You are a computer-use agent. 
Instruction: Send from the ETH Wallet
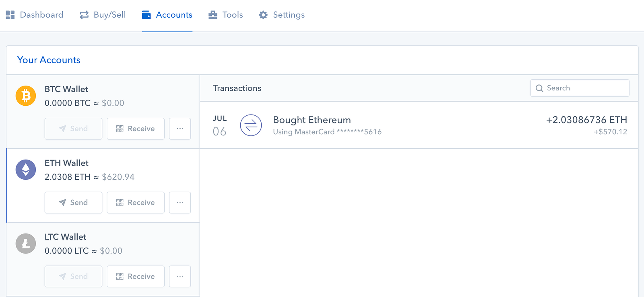click(x=73, y=203)
